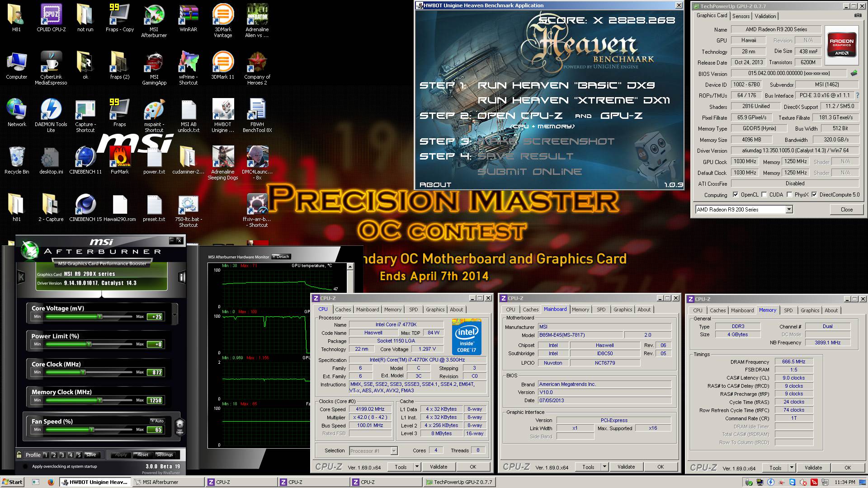Image resolution: width=868 pixels, height=488 pixels.
Task: Open the CyberLink MediaEspresso desktop icon
Action: coord(51,68)
